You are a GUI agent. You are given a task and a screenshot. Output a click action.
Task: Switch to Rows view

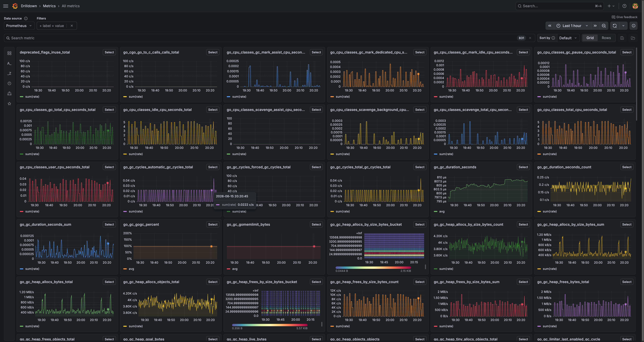606,38
